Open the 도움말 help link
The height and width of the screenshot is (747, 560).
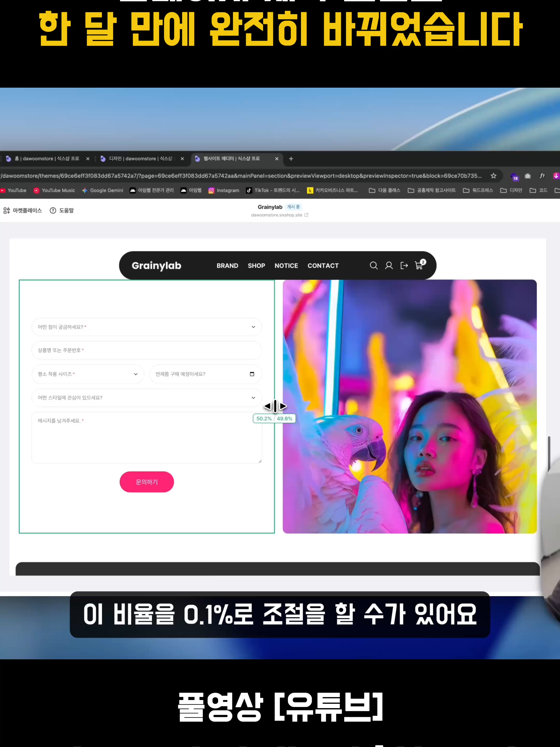click(62, 210)
